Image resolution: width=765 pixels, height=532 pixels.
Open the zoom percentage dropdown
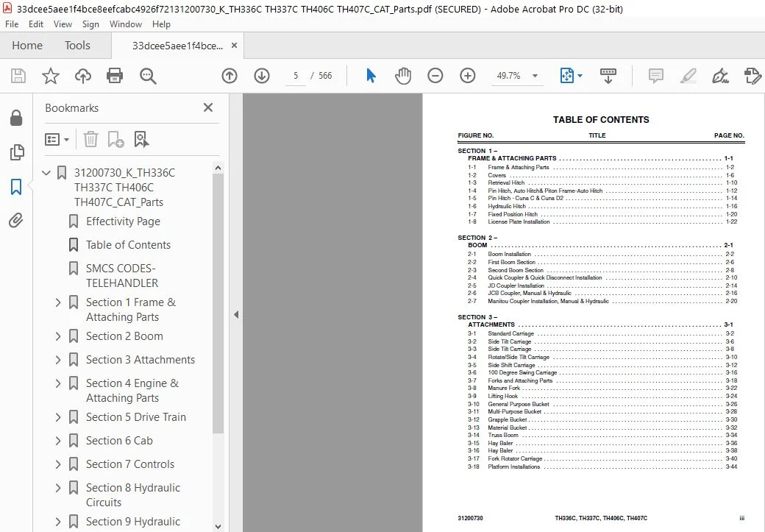coord(535,76)
